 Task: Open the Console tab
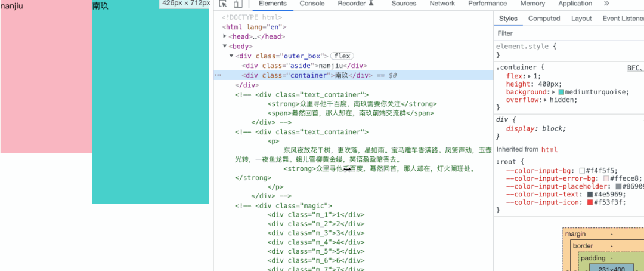[312, 4]
